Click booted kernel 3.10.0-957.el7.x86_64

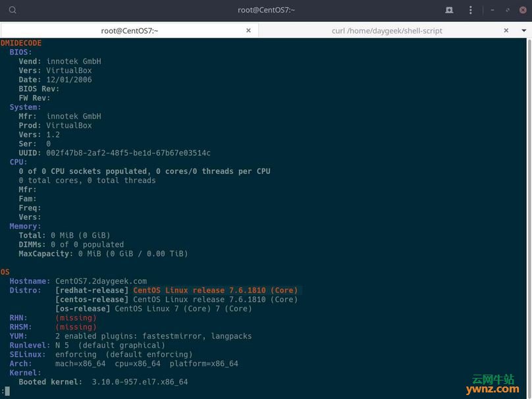[140, 382]
